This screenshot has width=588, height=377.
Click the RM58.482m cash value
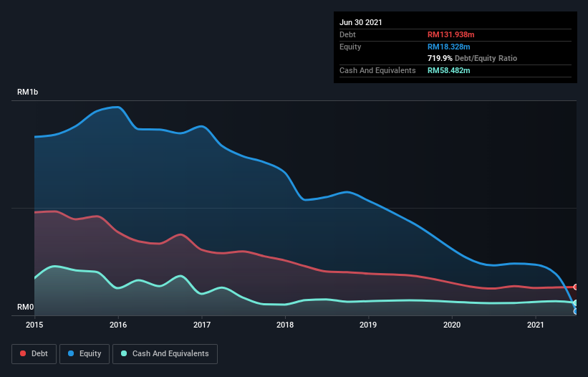click(448, 70)
